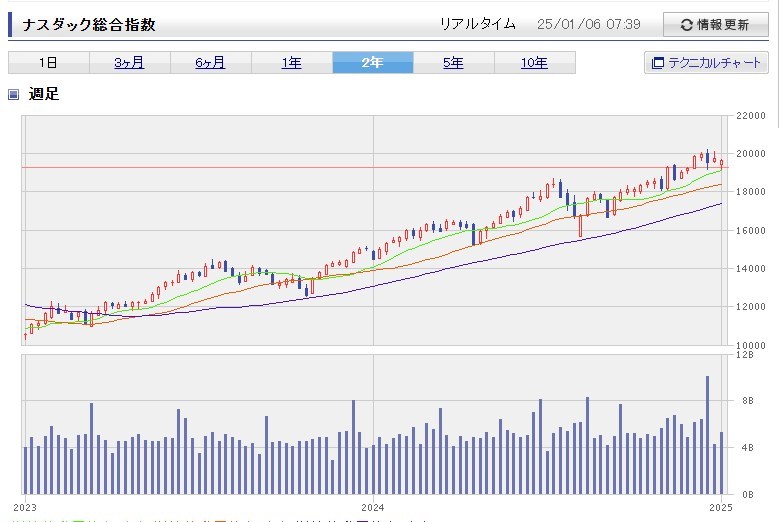Switch to the 1日 chart tab
The image size is (779, 522).
pos(48,63)
